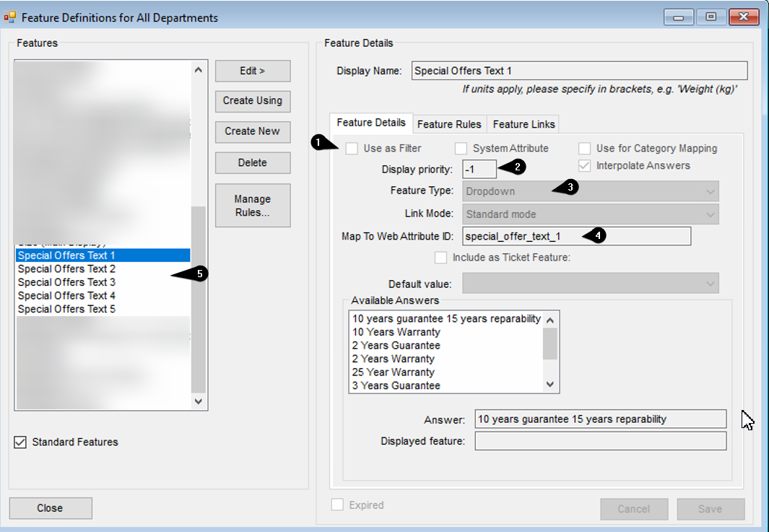Select Special Offers Text 3 in list

[x=66, y=282]
